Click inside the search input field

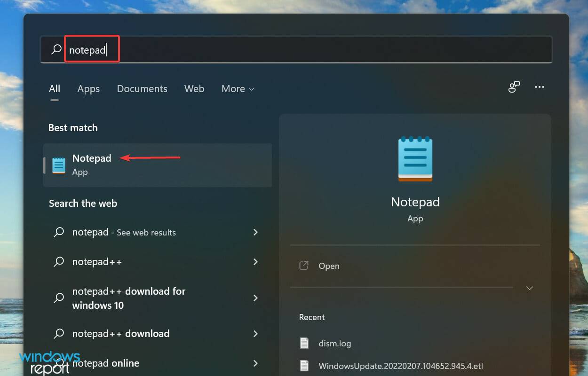(188, 49)
